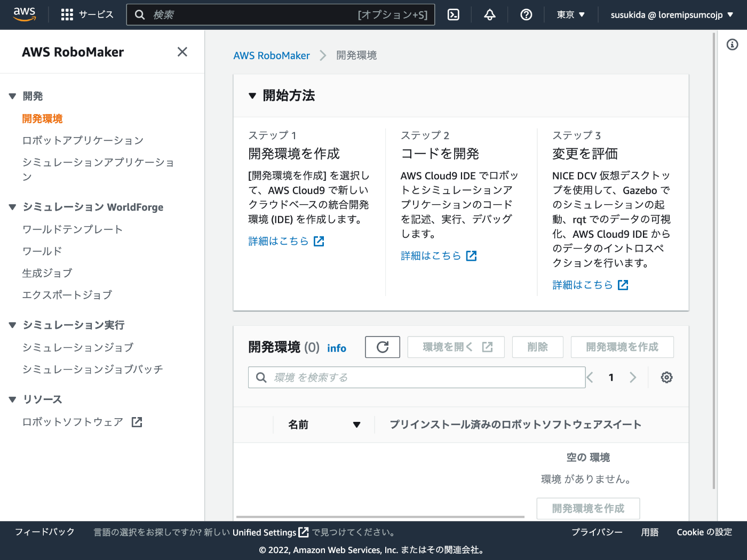Click 開発環境を作成 button under empty state
The width and height of the screenshot is (747, 560).
pyautogui.click(x=588, y=509)
